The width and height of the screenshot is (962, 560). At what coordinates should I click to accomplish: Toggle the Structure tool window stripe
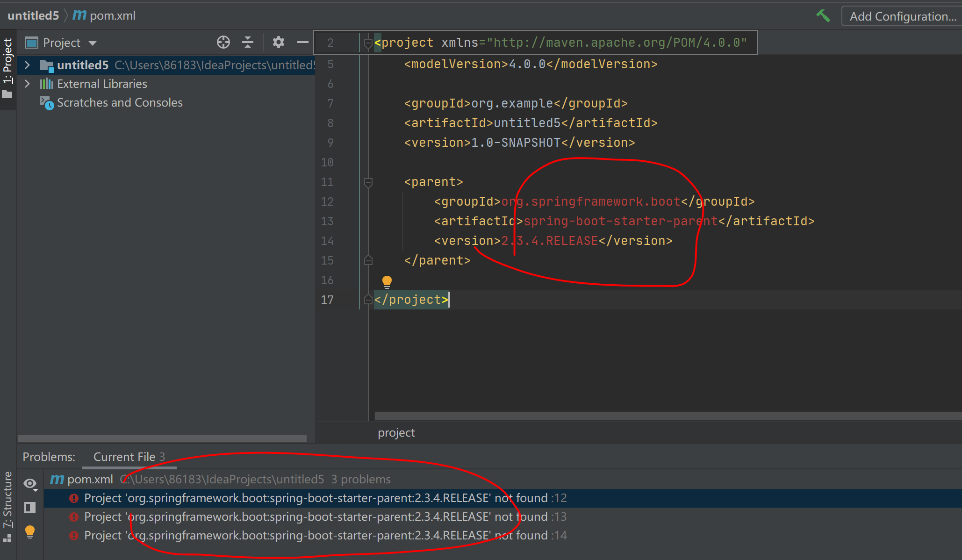[8, 506]
